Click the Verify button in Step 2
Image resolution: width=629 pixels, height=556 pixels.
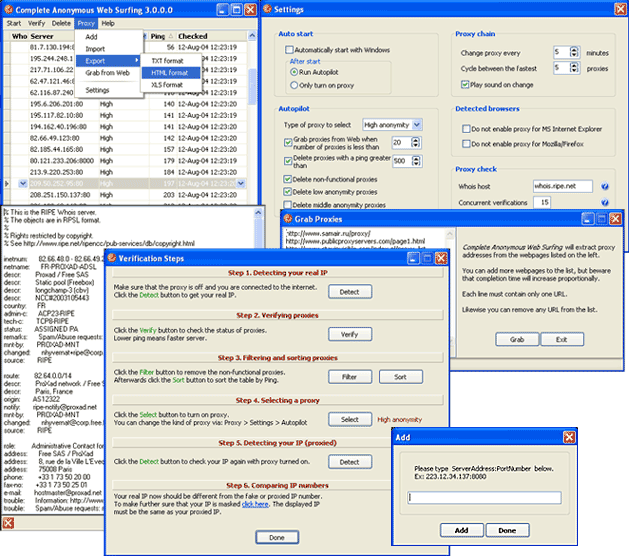point(350,334)
